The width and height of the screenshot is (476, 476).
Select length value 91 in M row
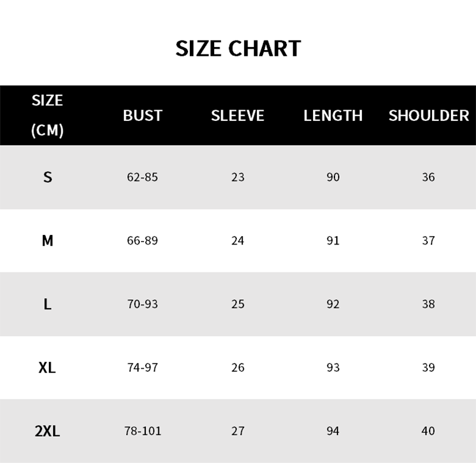[x=333, y=240]
